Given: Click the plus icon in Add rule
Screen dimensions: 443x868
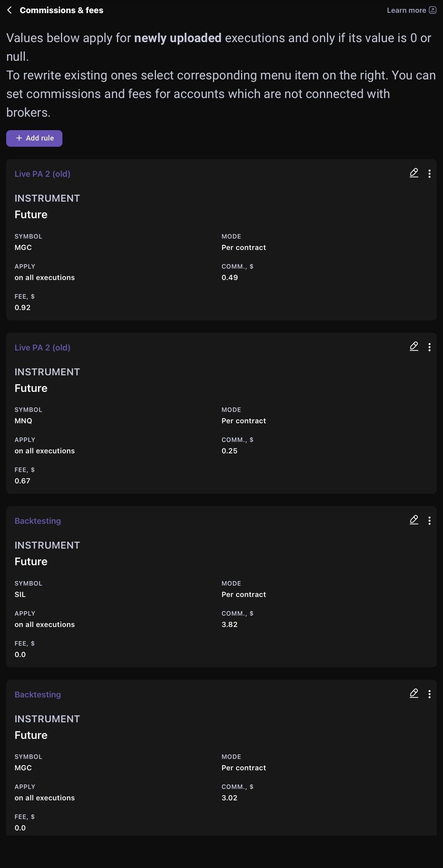Looking at the screenshot, I should (x=19, y=138).
